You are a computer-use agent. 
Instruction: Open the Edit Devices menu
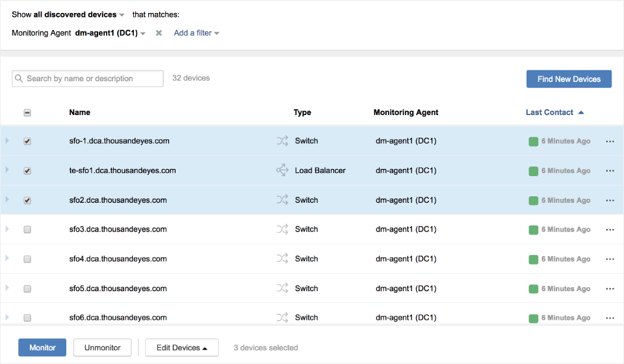(181, 348)
